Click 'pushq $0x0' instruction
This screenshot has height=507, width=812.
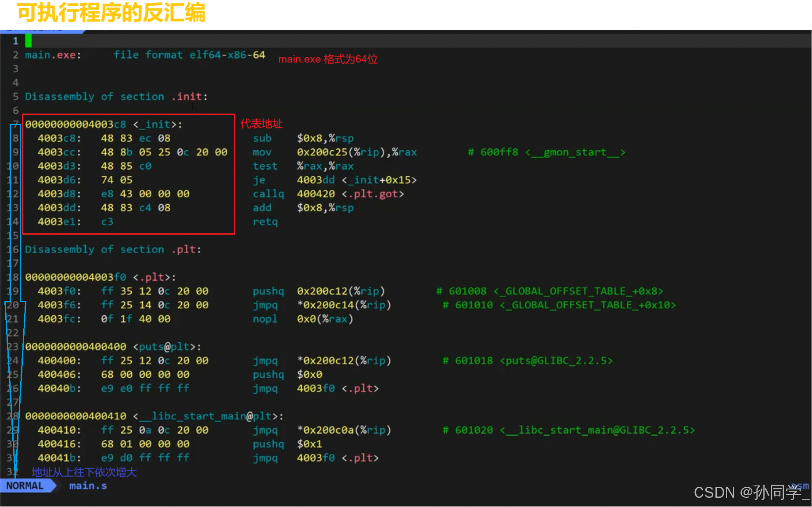point(287,375)
